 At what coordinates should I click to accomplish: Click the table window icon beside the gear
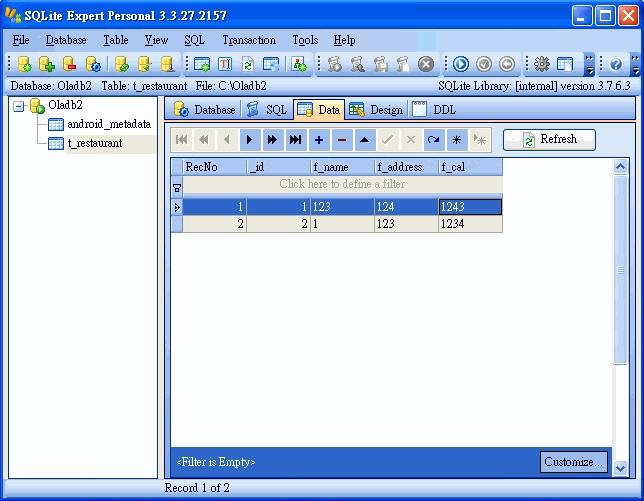tap(565, 64)
